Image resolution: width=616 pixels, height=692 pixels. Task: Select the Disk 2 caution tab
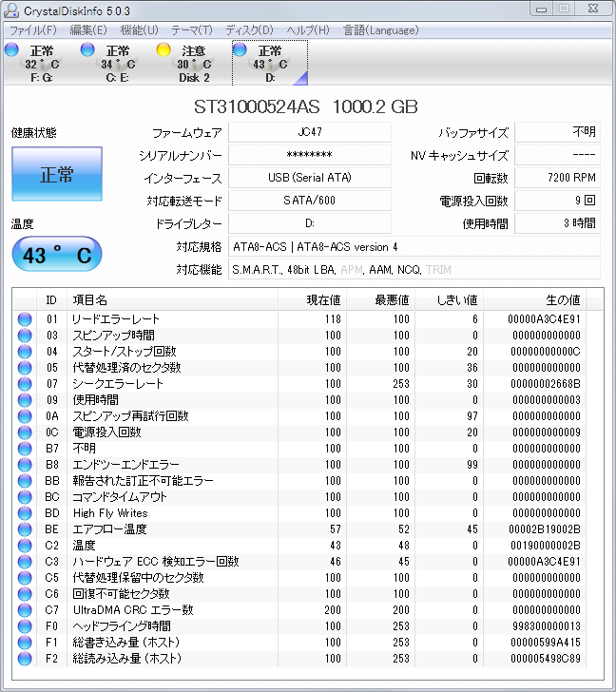tap(193, 63)
